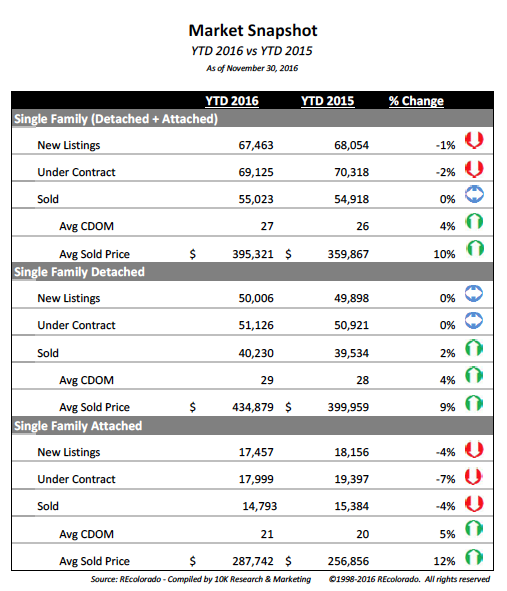Click the YTD 2015 column header
507x591 pixels.
tap(328, 101)
